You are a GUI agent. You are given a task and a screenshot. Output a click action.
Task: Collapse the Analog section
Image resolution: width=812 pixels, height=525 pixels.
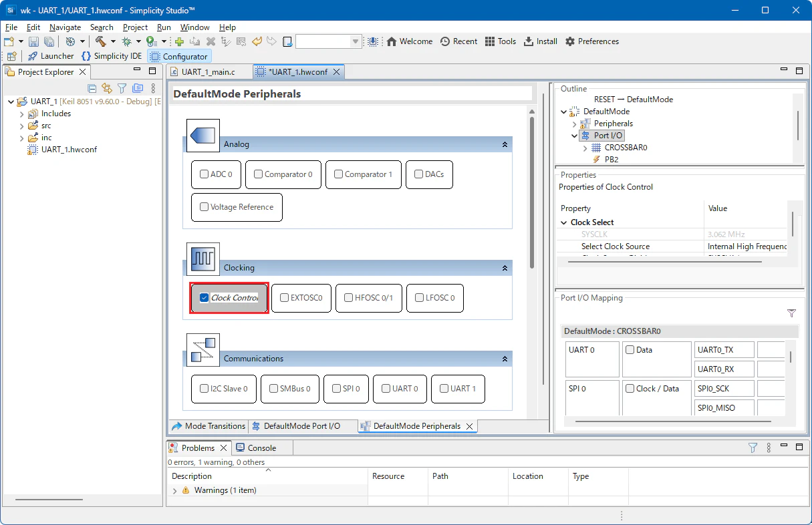(505, 144)
